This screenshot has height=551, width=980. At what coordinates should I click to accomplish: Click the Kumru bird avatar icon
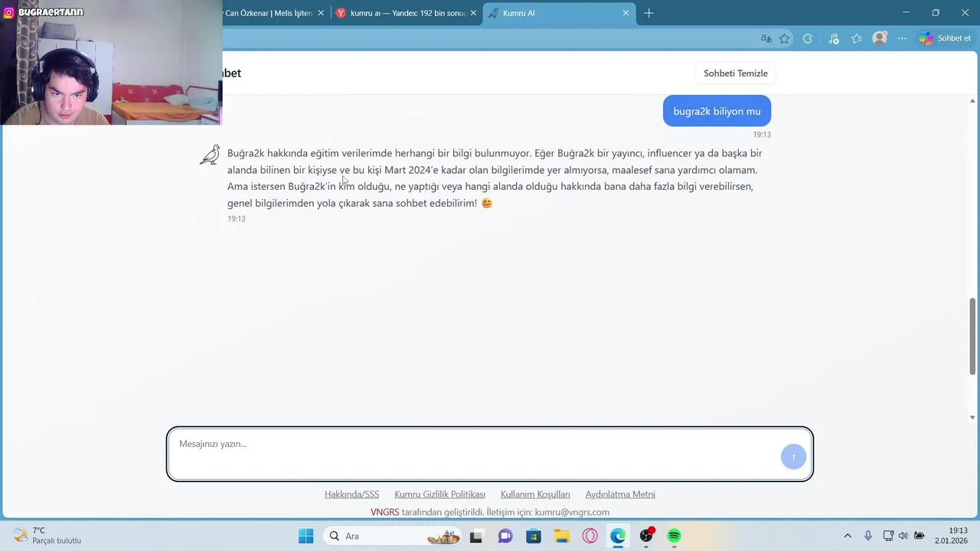coord(209,155)
